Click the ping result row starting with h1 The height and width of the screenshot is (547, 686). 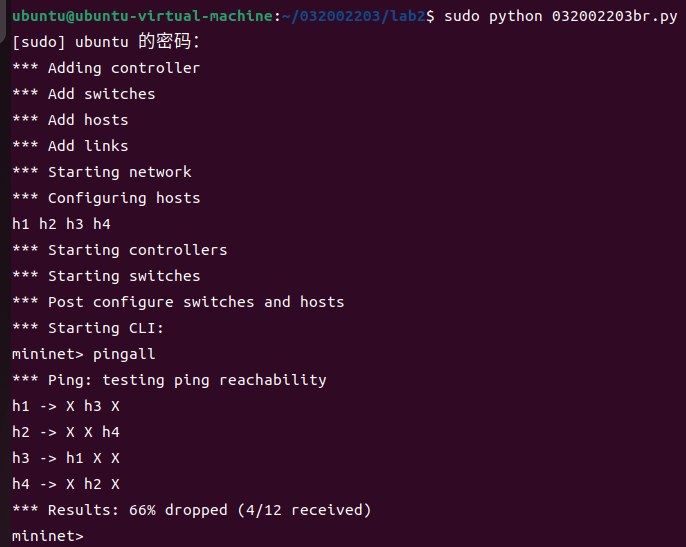pos(66,406)
